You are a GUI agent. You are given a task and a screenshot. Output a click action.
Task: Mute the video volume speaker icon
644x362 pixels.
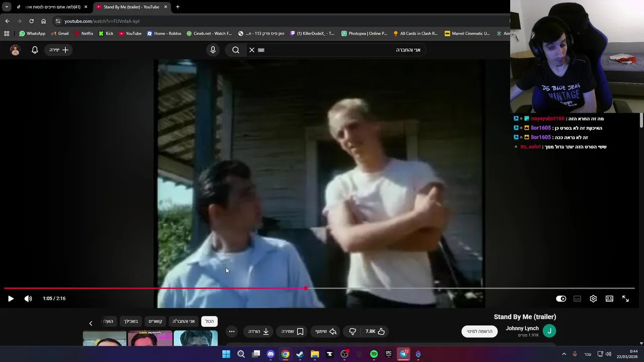[x=28, y=299]
